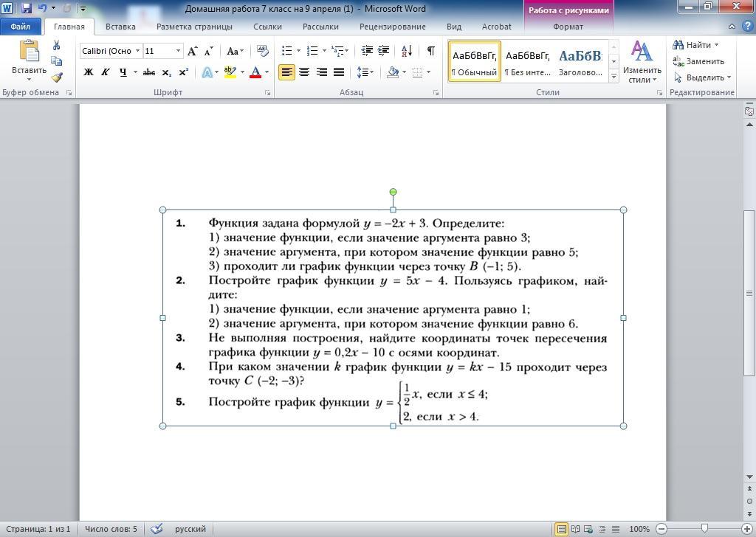This screenshot has width=756, height=537.
Task: Click the spell check status bar icon
Action: click(x=157, y=529)
